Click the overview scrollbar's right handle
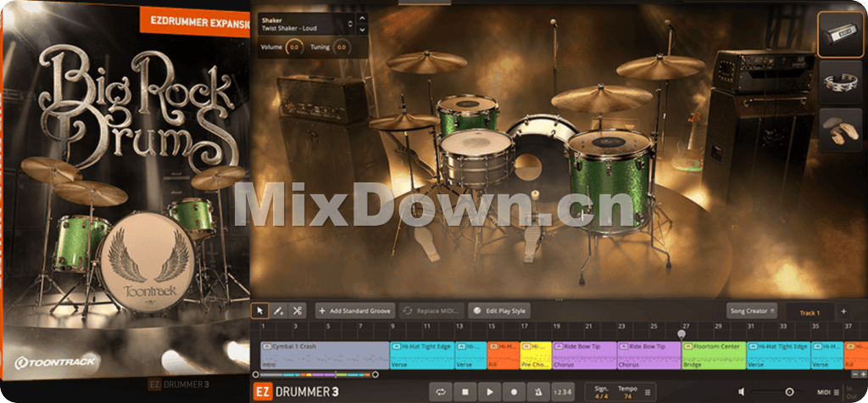The image size is (868, 403). (376, 375)
